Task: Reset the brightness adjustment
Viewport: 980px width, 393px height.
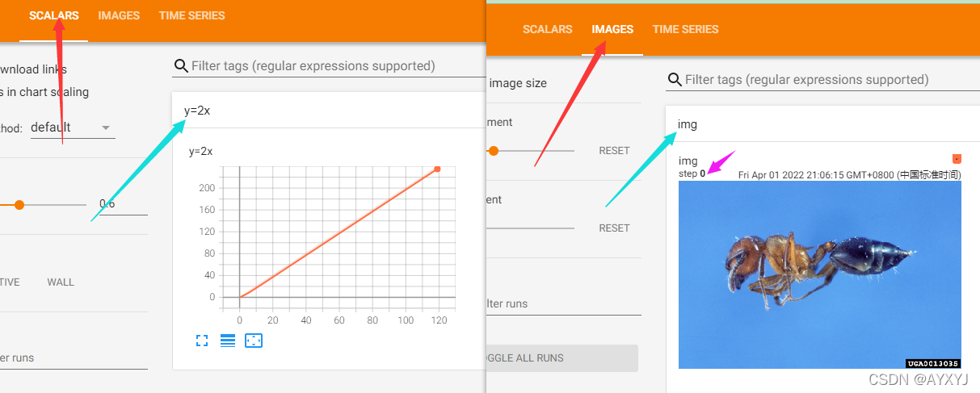Action: tap(614, 151)
